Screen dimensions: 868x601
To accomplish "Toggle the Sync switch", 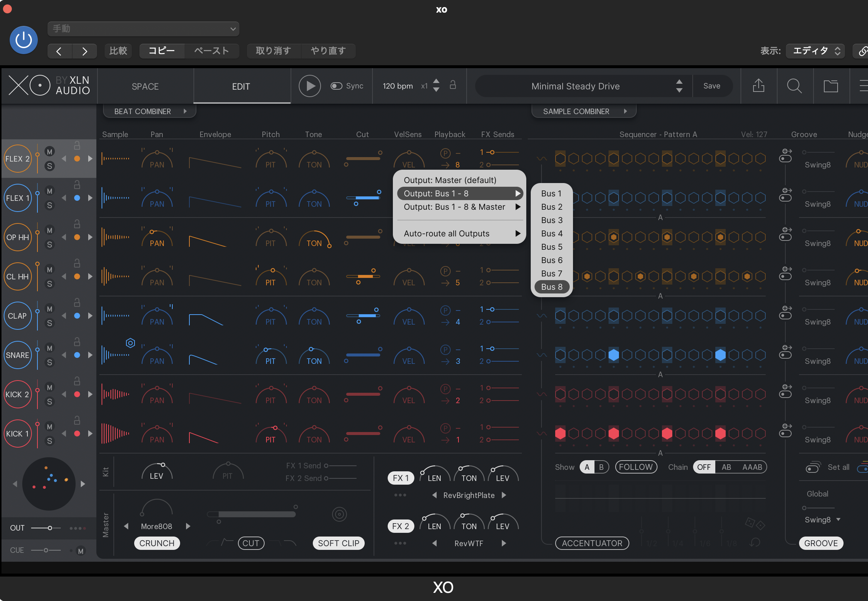I will [336, 86].
